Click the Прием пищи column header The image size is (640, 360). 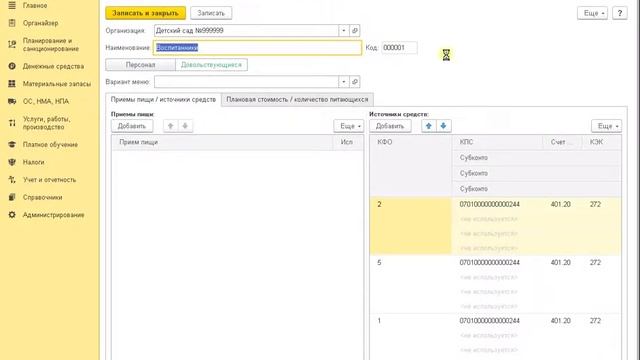[222, 142]
